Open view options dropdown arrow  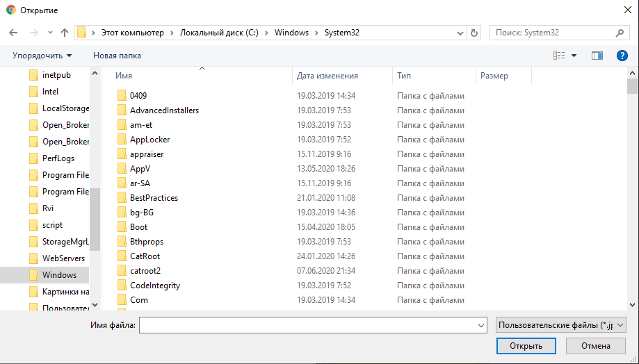pos(574,56)
